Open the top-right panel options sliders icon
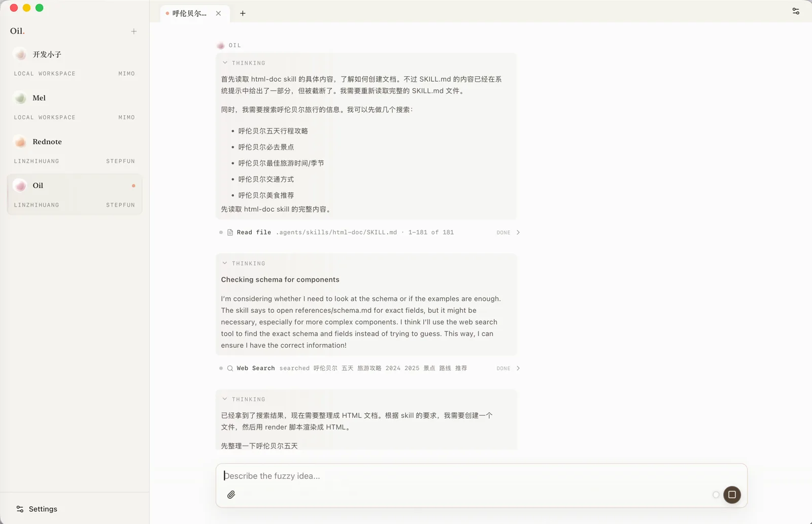Screen dimensions: 812x524 point(796,11)
